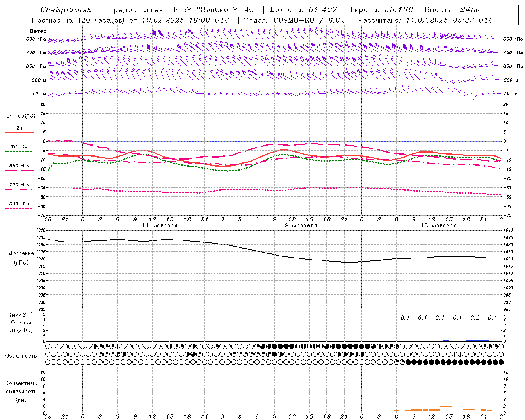Click the 'Давление' pressure panel label
Viewport: 525px width, 420px height.
pos(21,253)
